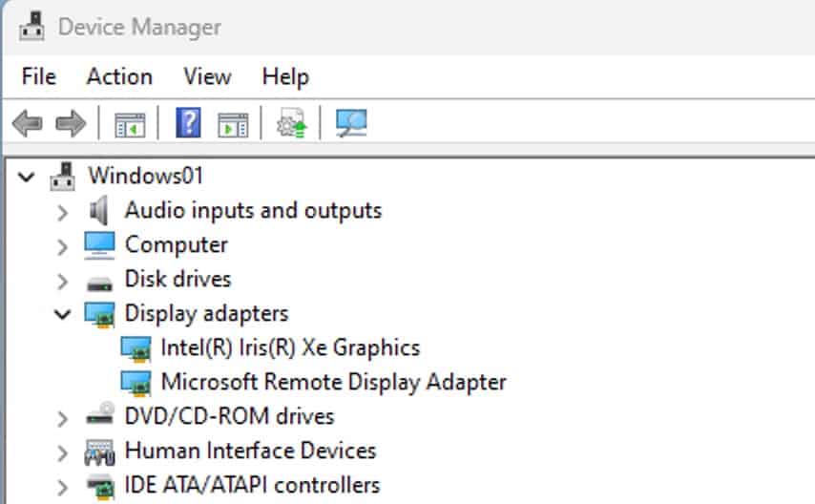Select Microsoft Remote Display Adapter

coord(332,382)
